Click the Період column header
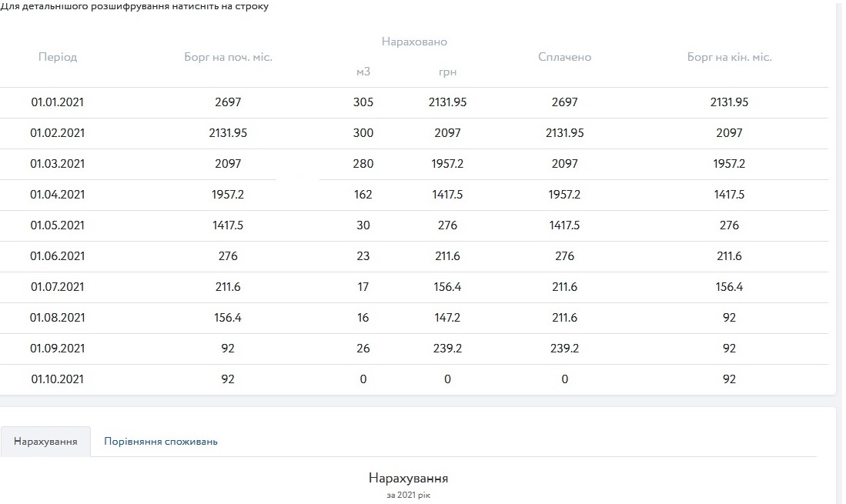This screenshot has width=846, height=504. [58, 57]
